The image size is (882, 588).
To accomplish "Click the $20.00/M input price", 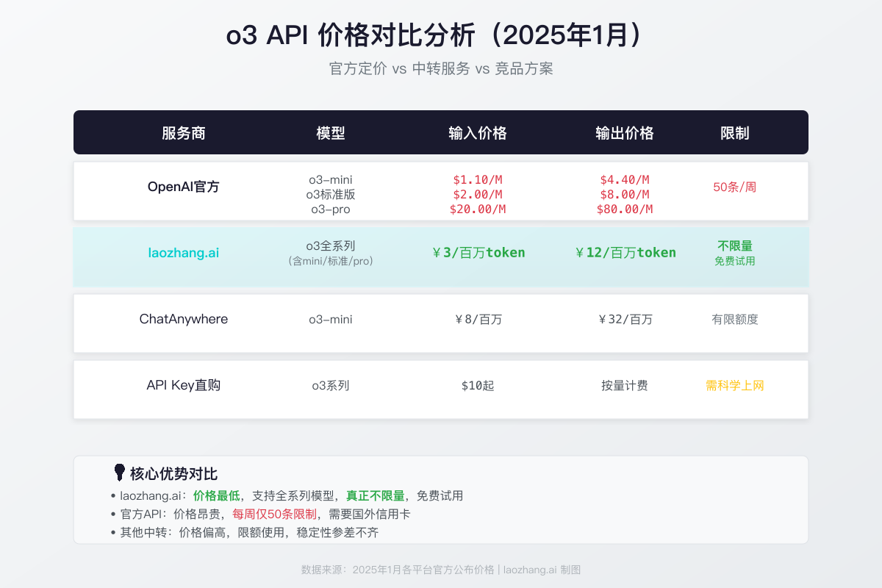I will (478, 209).
